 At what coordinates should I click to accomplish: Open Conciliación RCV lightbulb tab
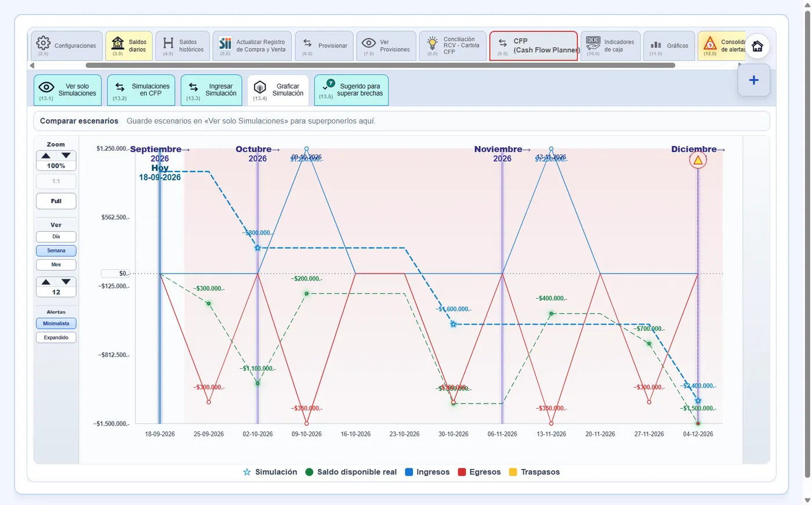[453, 46]
